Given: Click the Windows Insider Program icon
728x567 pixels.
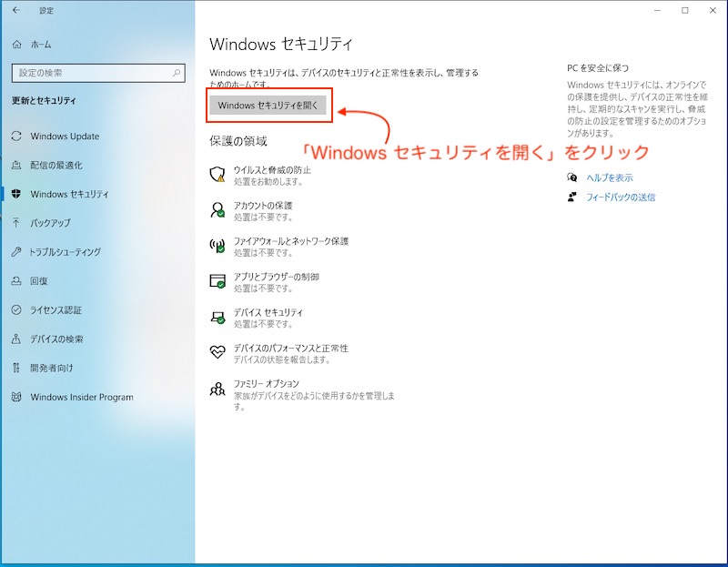Looking at the screenshot, I should point(16,397).
